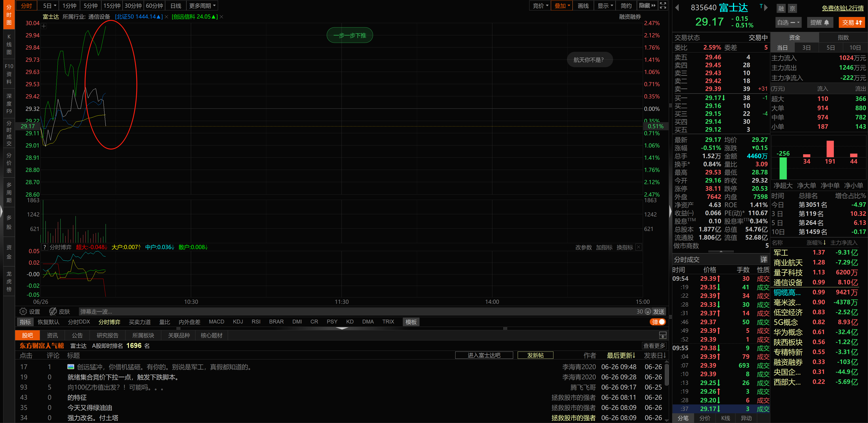Click 改参数 in indicator header
The width and height of the screenshot is (868, 423).
point(583,247)
